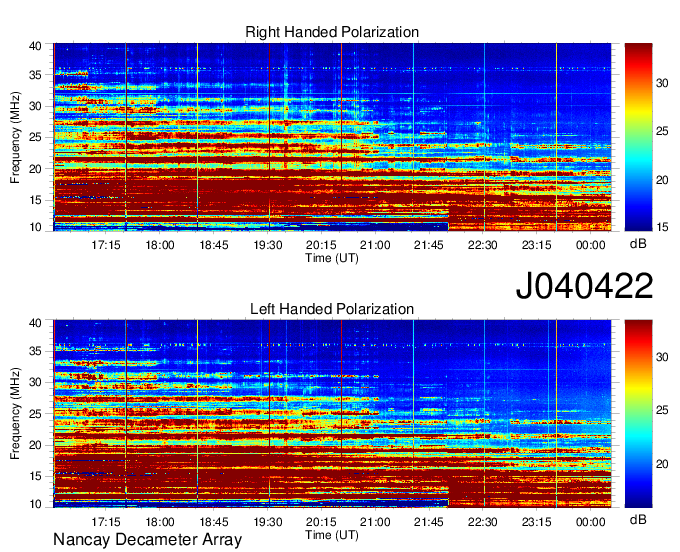Click the 18:00 time tick under the right-handed plot
The height and width of the screenshot is (552, 680).
tap(160, 245)
